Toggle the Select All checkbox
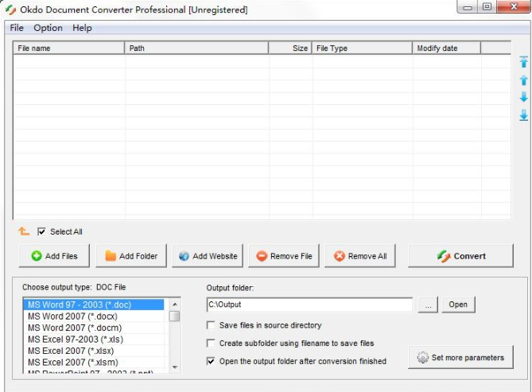Viewport: 532px width, 392px height. point(41,231)
